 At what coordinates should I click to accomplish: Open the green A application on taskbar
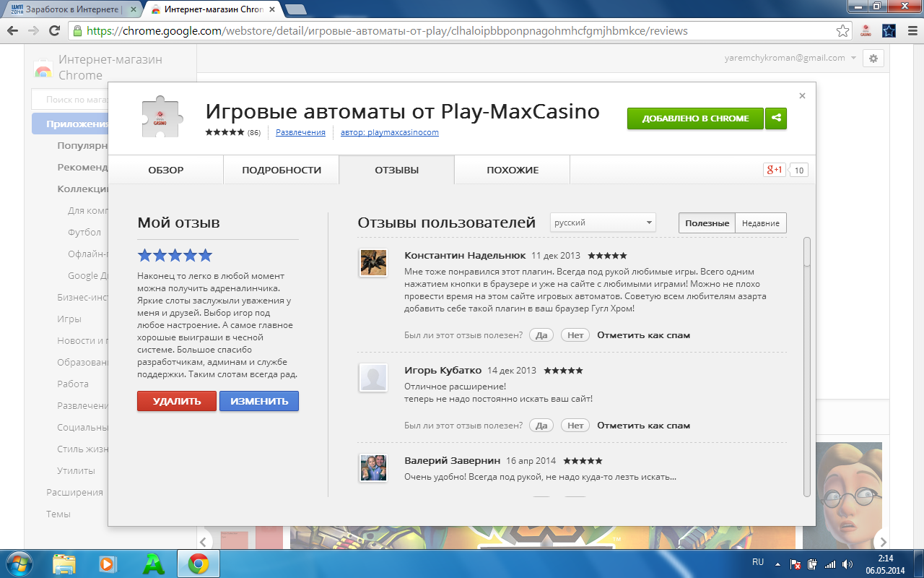[x=153, y=564]
